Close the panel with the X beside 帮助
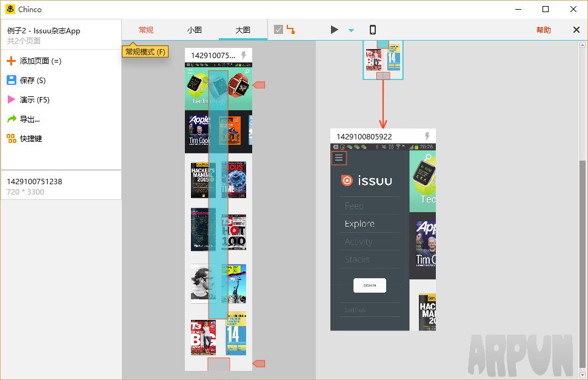The image size is (588, 380). (x=576, y=30)
